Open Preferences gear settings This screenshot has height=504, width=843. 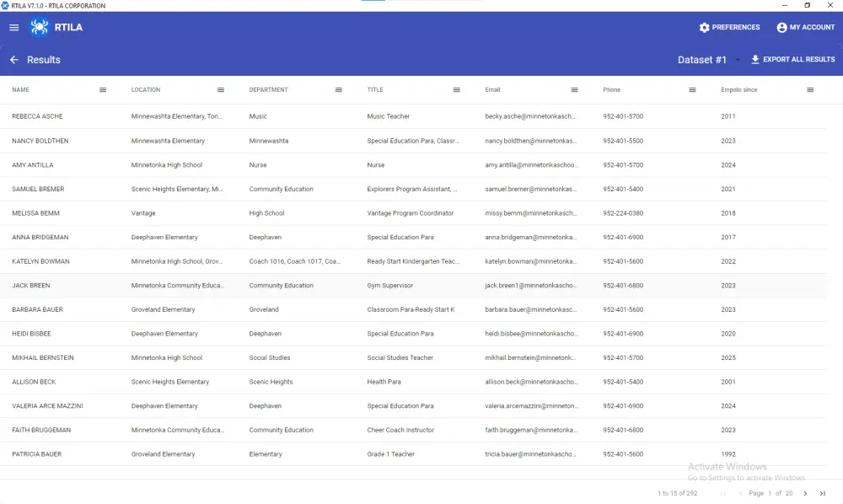pyautogui.click(x=729, y=28)
